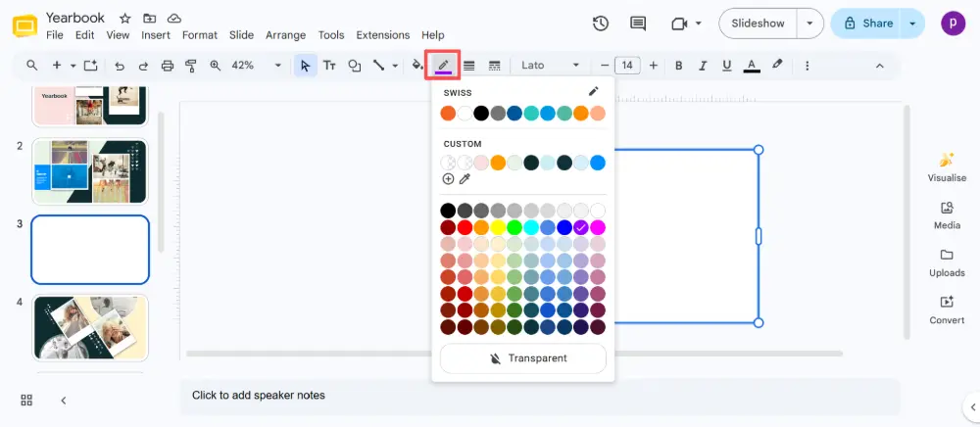Expand the line type dropdown arrow

point(395,65)
